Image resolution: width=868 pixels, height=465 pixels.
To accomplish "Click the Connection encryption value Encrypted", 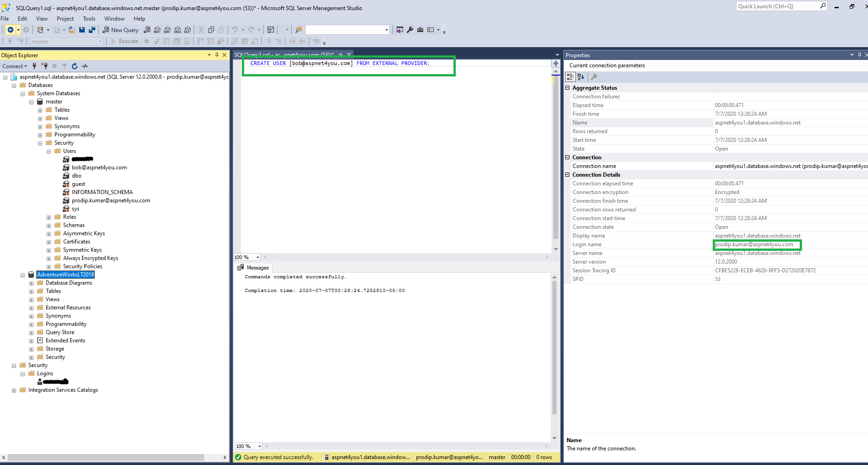I will pyautogui.click(x=727, y=192).
